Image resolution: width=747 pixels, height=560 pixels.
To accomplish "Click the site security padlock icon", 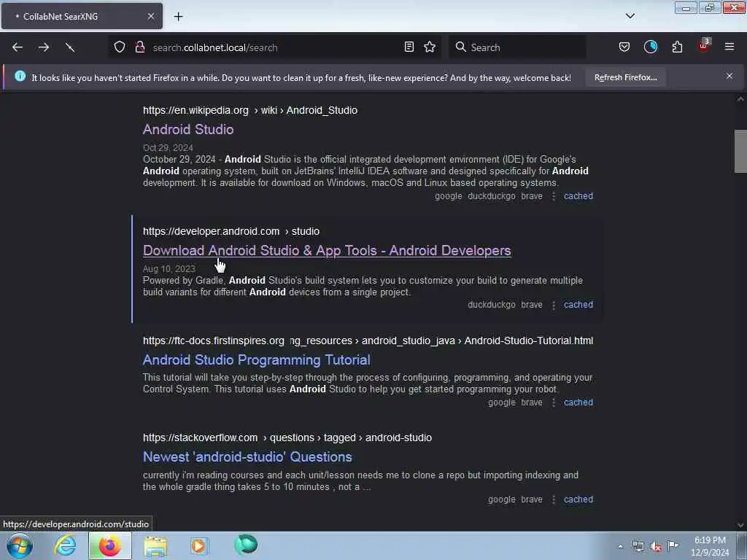I will click(x=140, y=47).
